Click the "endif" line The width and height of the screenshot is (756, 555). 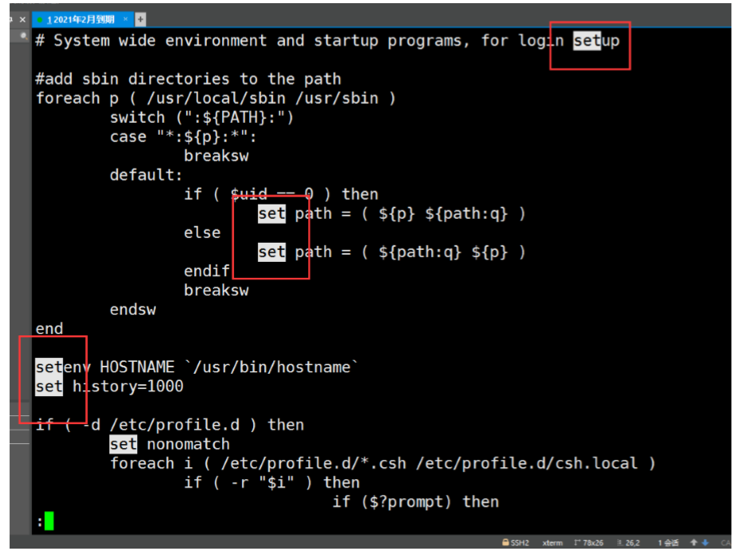coord(207,271)
